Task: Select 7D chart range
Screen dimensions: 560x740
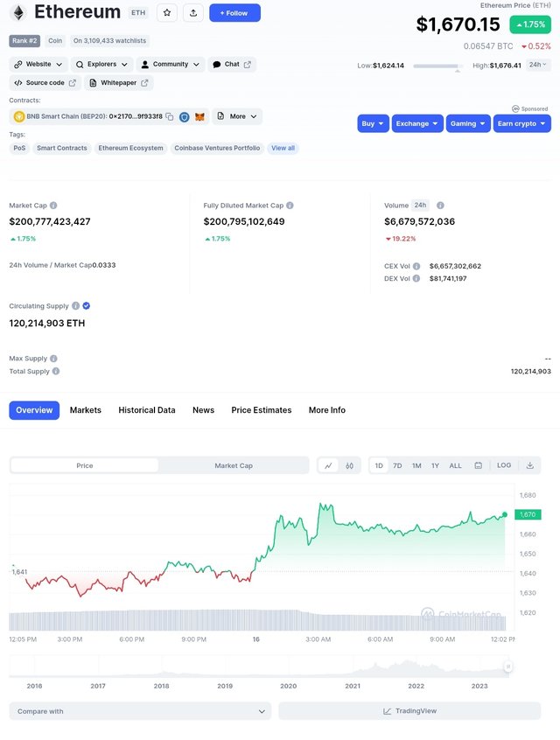Action: 397,465
